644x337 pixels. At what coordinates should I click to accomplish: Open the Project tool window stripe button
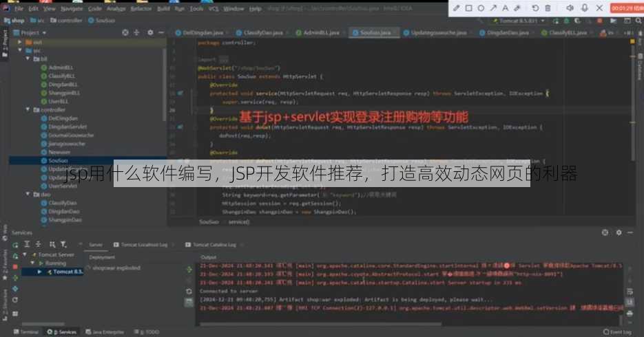point(5,44)
